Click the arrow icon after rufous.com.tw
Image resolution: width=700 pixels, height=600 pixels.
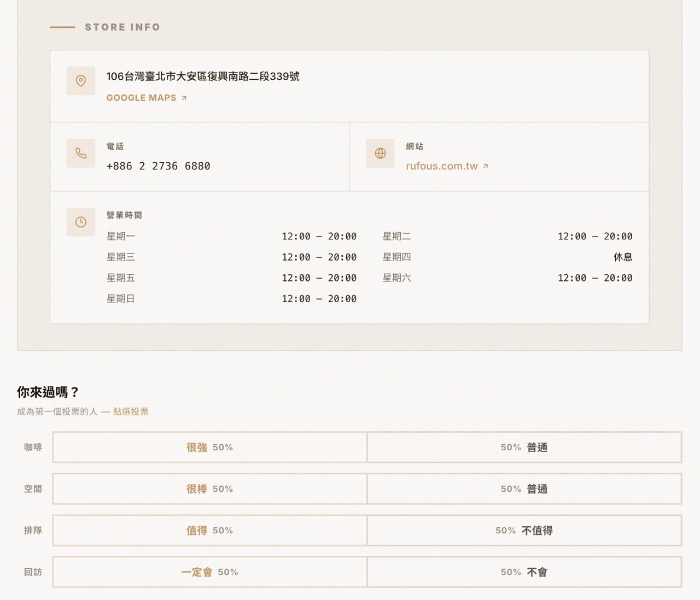point(486,166)
